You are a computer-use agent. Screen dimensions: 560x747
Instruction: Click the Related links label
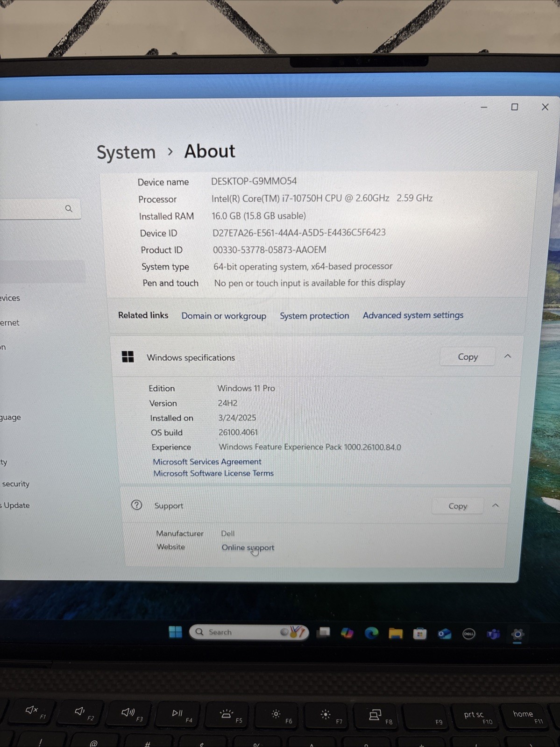[x=143, y=315]
